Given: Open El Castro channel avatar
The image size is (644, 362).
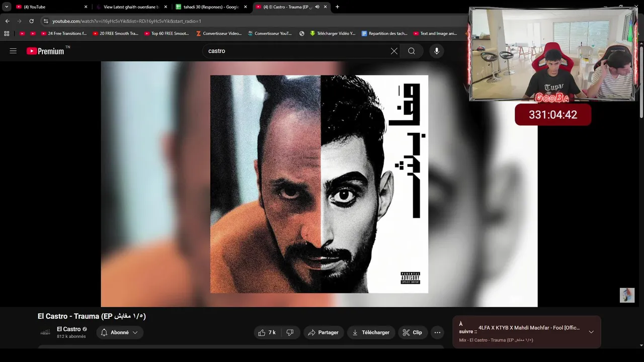Looking at the screenshot, I should (45, 332).
